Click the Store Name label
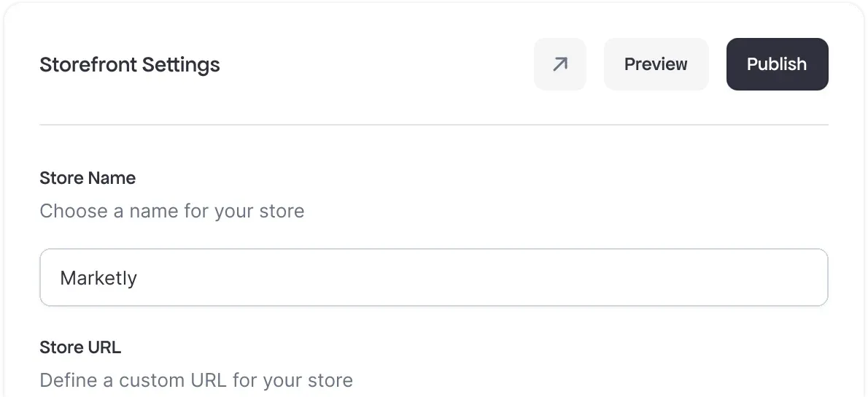 tap(88, 178)
